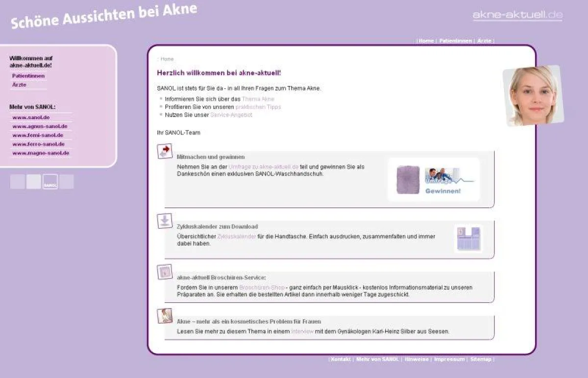Screen dimensions: 588x378
Task: Follow the praktischen Tipps link
Action: (x=258, y=107)
